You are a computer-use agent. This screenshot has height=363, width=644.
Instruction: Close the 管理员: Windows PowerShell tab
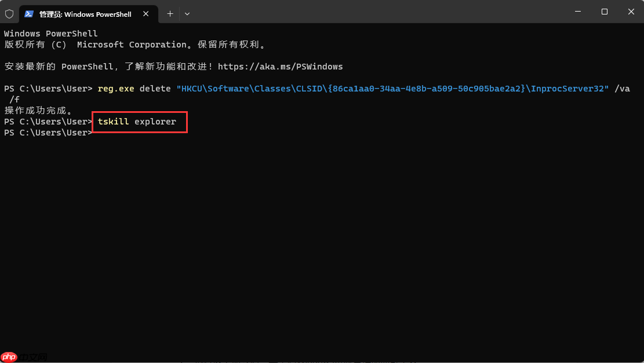pos(146,14)
